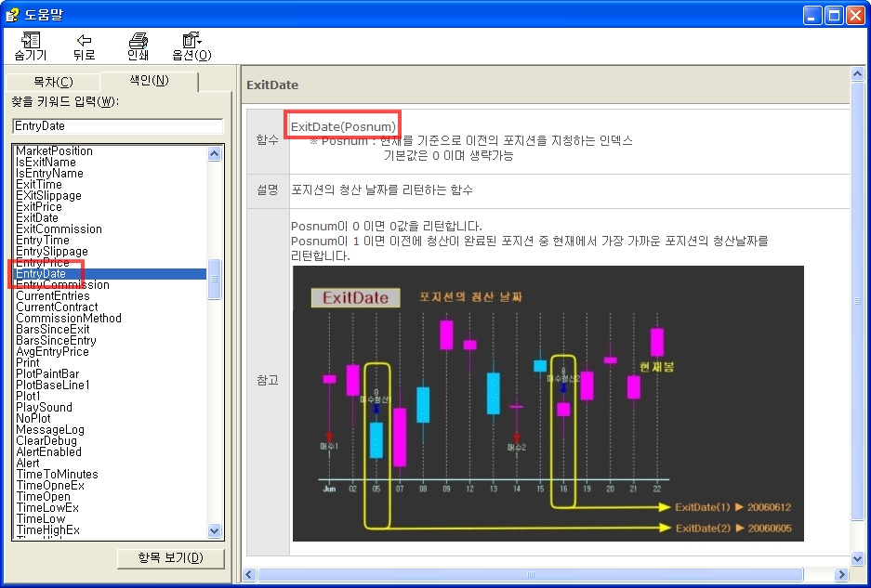Select PlaySound entry in keyword list

44,408
